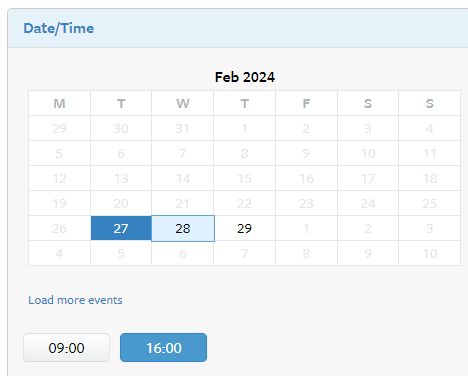The height and width of the screenshot is (376, 468).
Task: Choose February 29 date cell
Action: [x=244, y=228]
